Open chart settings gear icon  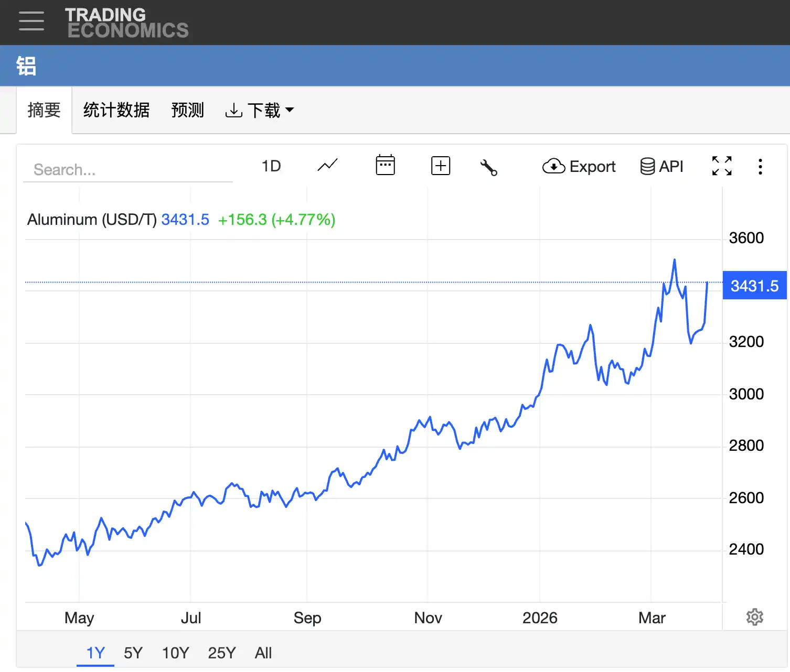coord(754,617)
